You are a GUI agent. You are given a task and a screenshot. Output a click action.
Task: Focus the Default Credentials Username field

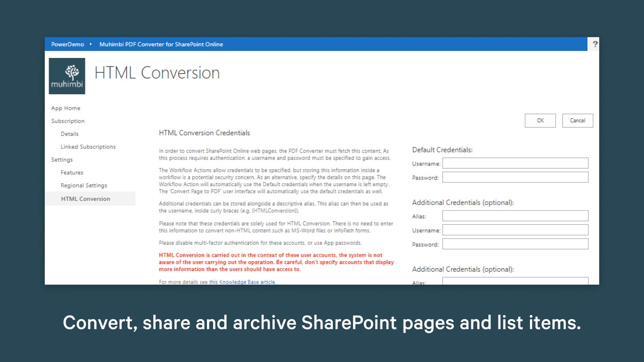click(x=515, y=163)
